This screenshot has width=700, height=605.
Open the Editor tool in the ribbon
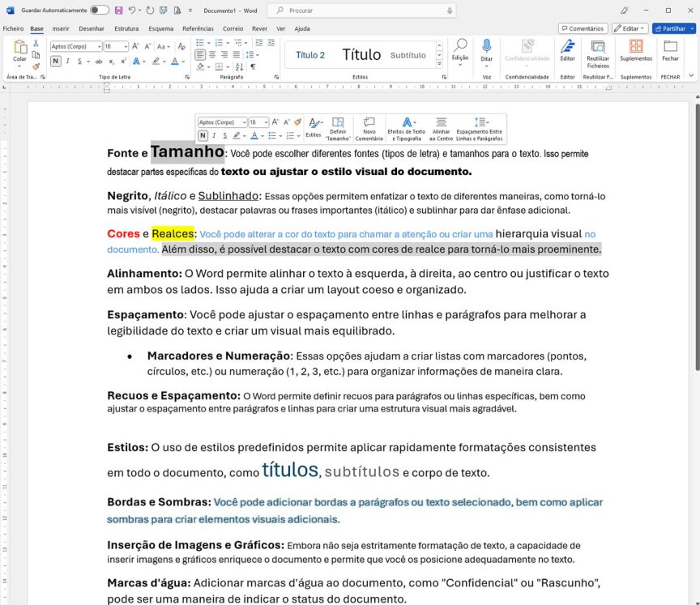coord(567,49)
